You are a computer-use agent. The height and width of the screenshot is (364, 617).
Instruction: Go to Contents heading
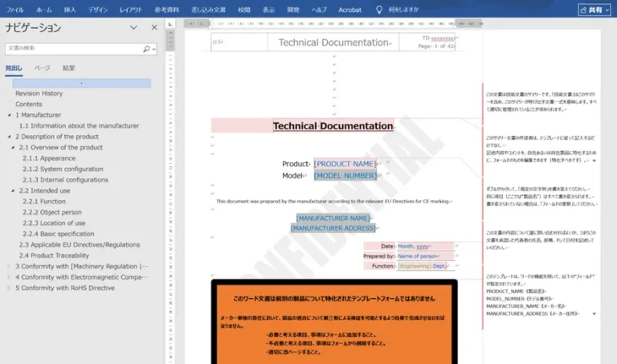point(28,104)
